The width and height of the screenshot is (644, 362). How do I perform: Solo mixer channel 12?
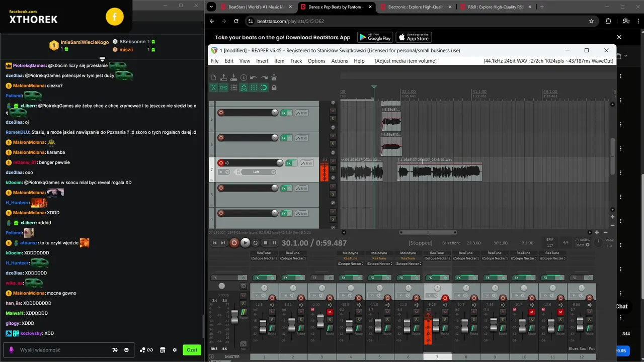coord(589,320)
